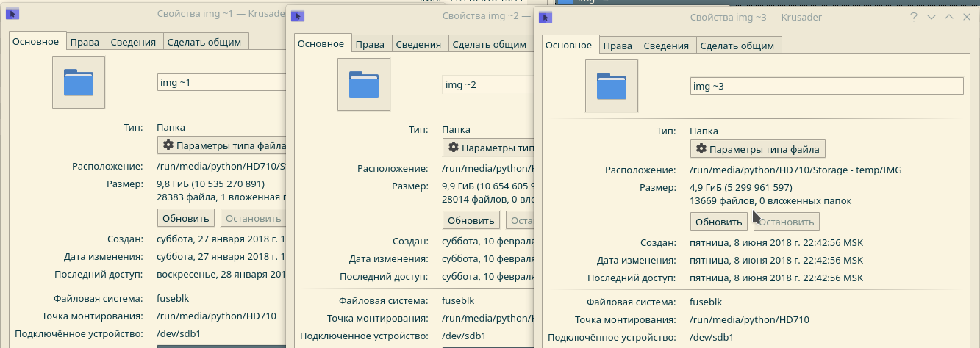Open the Права tab in img ~3 window
Image resolution: width=980 pixels, height=348 pixels.
pos(618,46)
